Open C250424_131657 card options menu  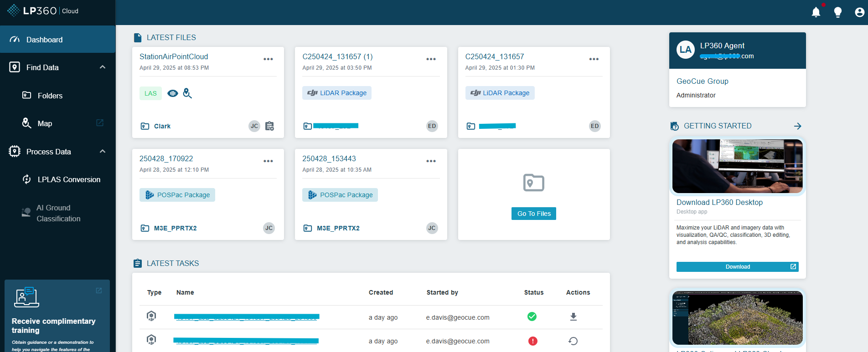click(594, 59)
